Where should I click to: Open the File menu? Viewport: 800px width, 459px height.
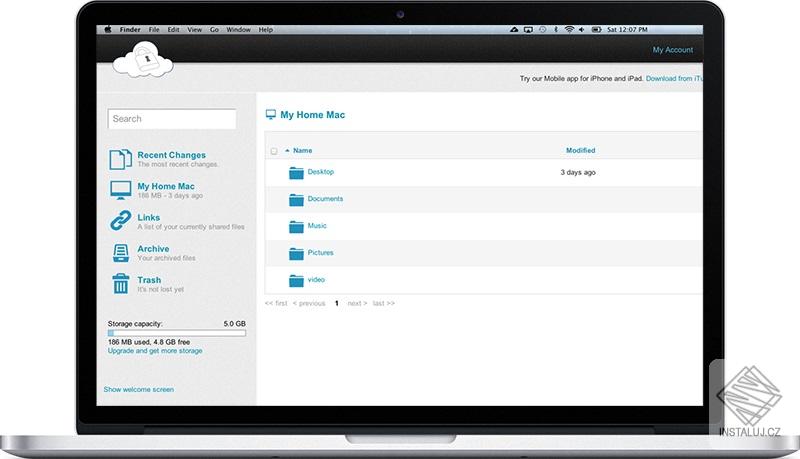point(154,30)
